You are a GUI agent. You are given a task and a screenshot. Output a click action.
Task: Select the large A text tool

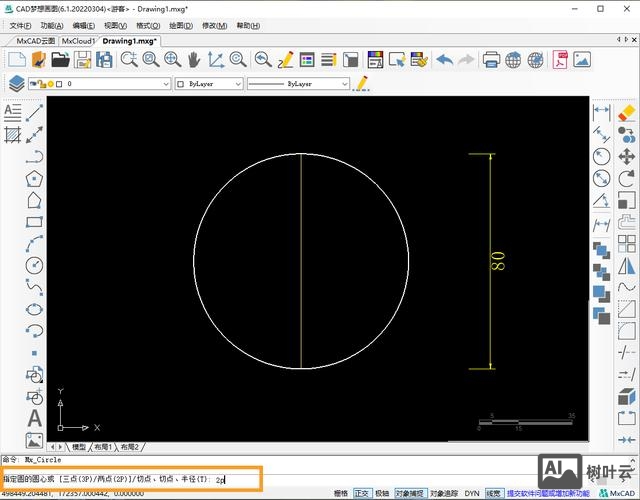pyautogui.click(x=34, y=418)
